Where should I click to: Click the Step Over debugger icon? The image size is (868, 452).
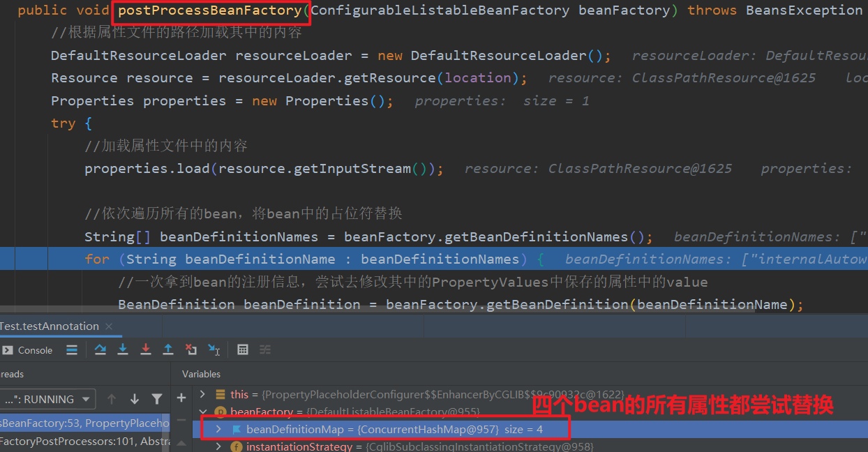pyautogui.click(x=100, y=349)
